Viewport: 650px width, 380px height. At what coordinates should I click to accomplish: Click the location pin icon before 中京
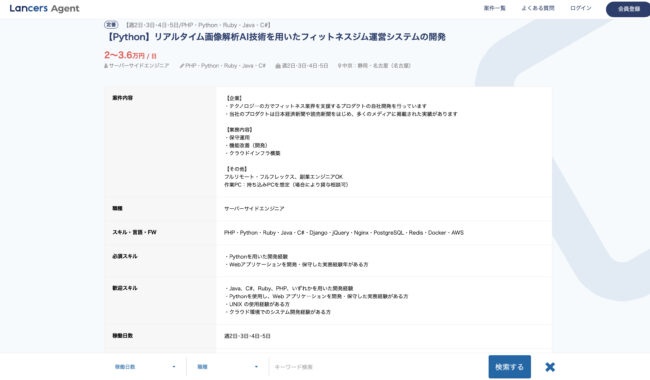coord(340,66)
